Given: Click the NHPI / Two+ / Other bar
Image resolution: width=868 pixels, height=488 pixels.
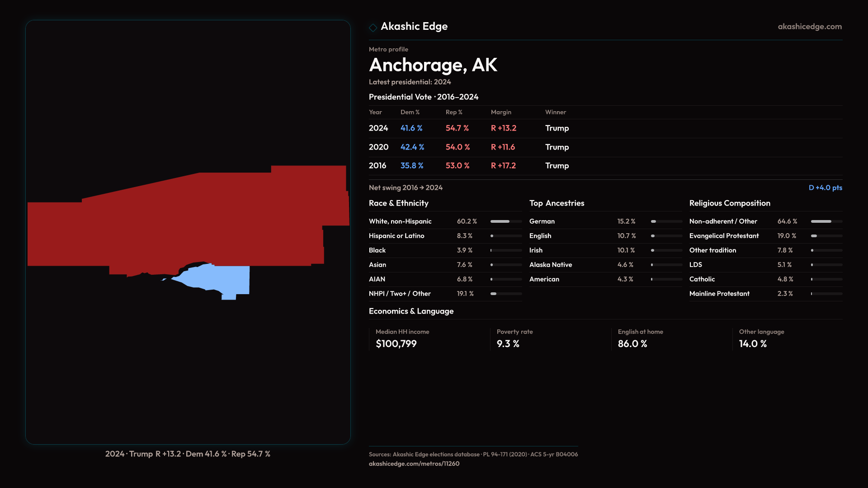Looking at the screenshot, I should [x=506, y=294].
